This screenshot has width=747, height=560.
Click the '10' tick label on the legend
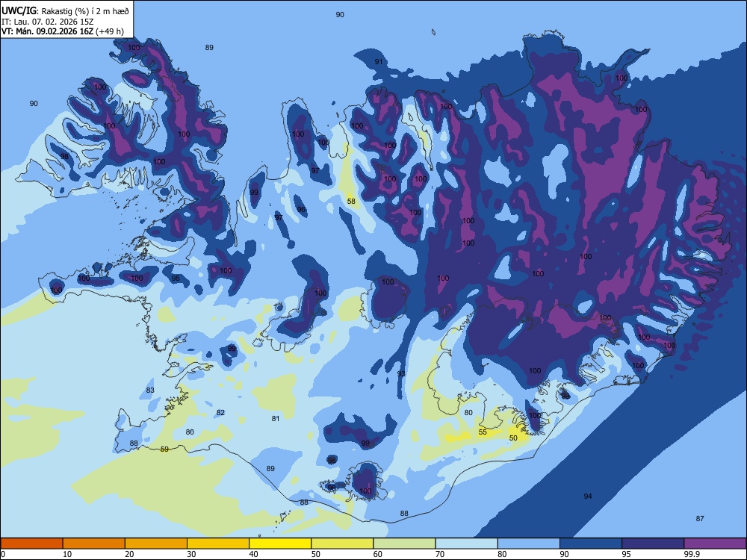click(67, 554)
